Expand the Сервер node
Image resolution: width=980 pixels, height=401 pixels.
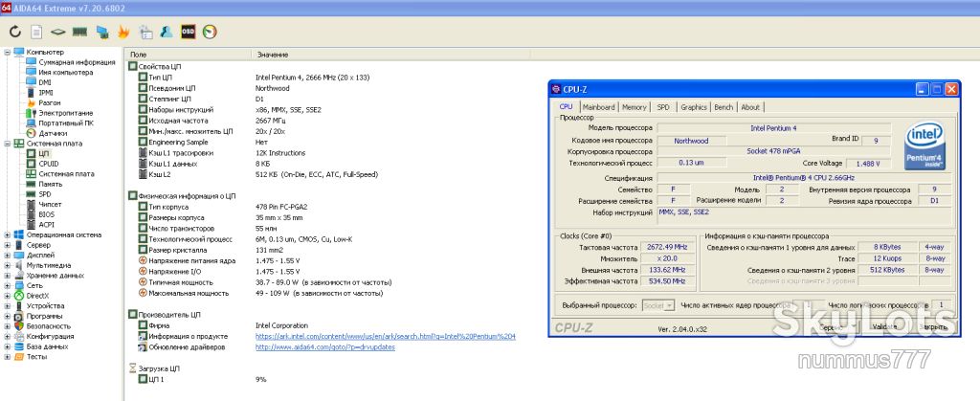click(7, 245)
